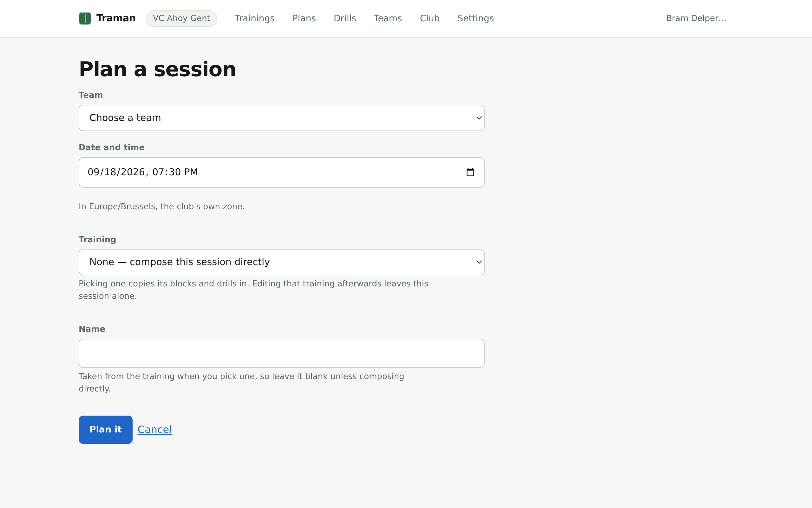Open the Bram Delper... user menu
This screenshot has height=508, width=812.
pyautogui.click(x=696, y=18)
